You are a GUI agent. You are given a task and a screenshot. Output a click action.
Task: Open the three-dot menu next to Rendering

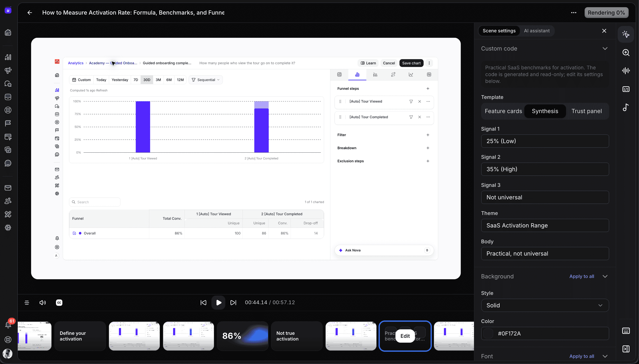[x=574, y=12]
